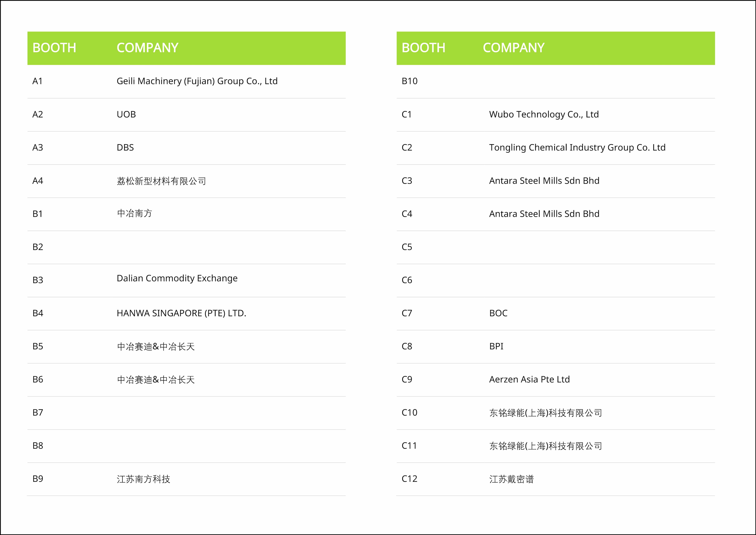This screenshot has width=756, height=535.
Task: Click 江苏戴密谱 company entry
Action: tap(511, 479)
